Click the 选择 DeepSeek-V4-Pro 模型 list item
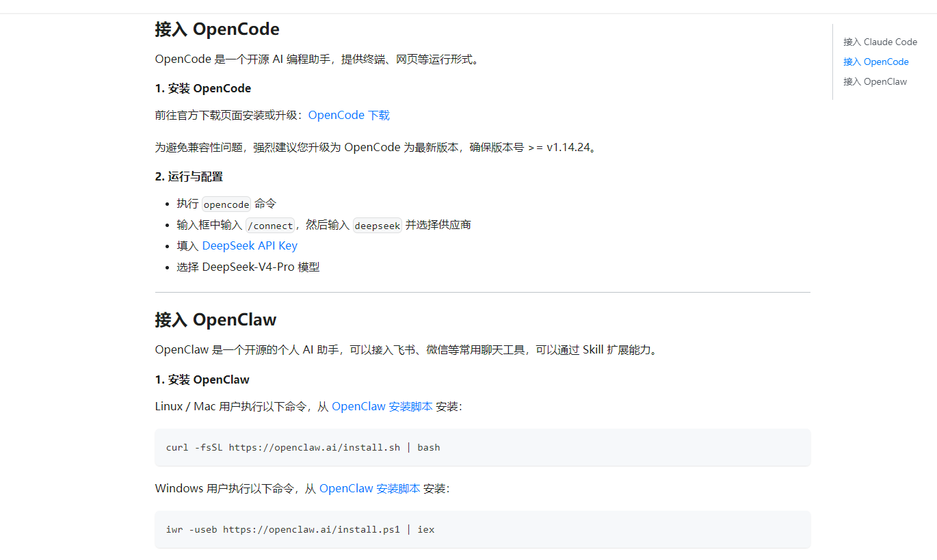The width and height of the screenshot is (937, 560). click(248, 267)
